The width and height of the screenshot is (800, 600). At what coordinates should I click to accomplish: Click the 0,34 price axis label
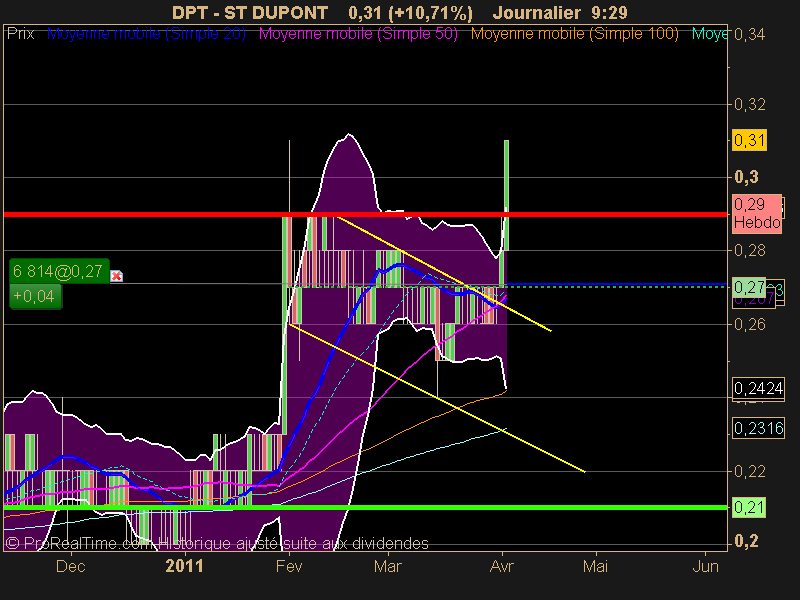tap(749, 35)
